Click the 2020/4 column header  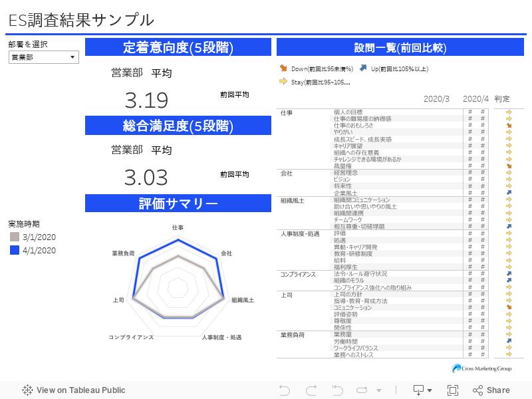(x=475, y=99)
